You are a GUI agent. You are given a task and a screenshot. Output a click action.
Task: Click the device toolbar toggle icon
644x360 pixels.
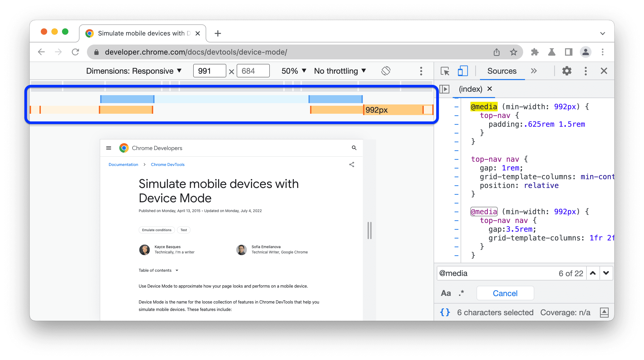462,71
